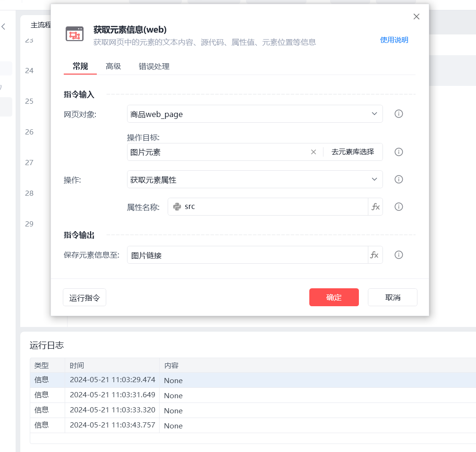The height and width of the screenshot is (452, 476).
Task: Expand the 网页对象 dropdown
Action: (374, 114)
